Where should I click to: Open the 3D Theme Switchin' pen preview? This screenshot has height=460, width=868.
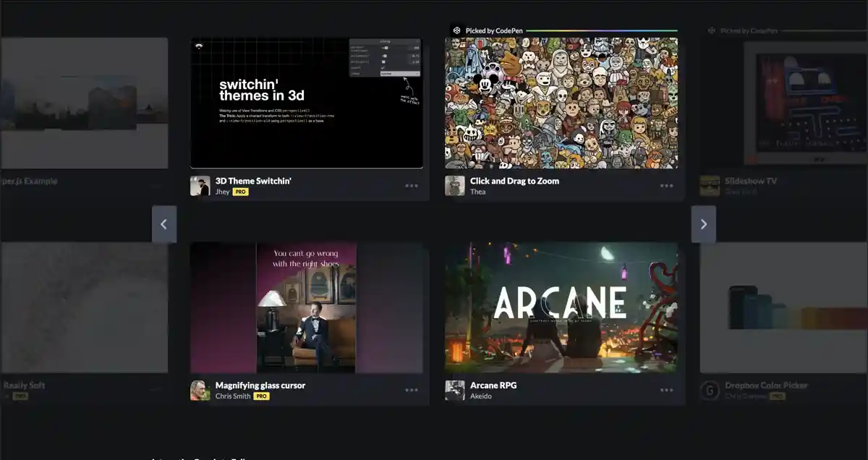click(307, 103)
